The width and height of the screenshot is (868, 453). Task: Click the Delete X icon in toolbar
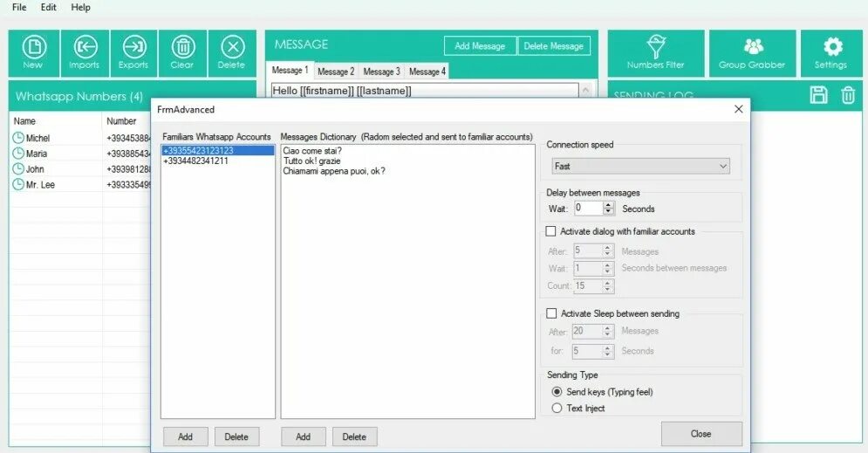click(x=232, y=53)
